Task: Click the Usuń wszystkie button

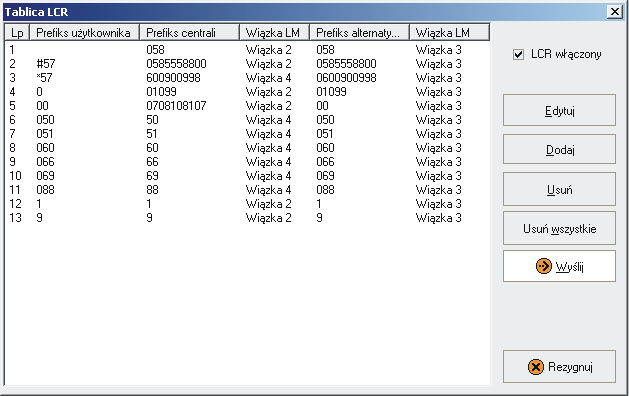Action: (x=559, y=228)
